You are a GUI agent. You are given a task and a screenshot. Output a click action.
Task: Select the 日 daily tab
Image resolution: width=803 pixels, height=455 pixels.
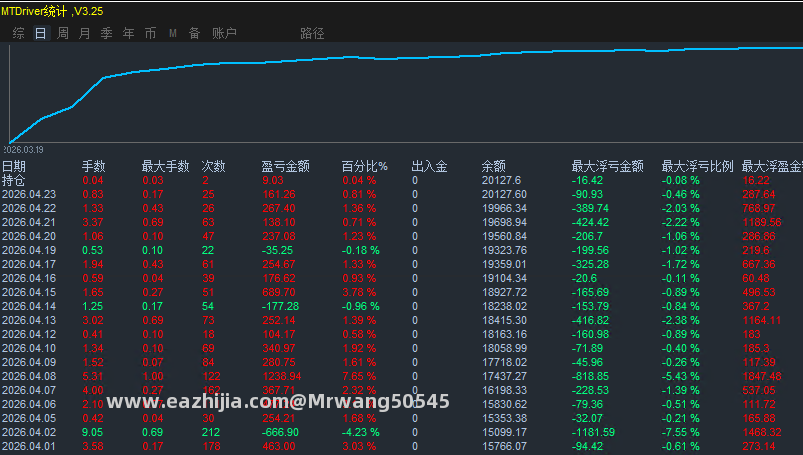pos(40,33)
